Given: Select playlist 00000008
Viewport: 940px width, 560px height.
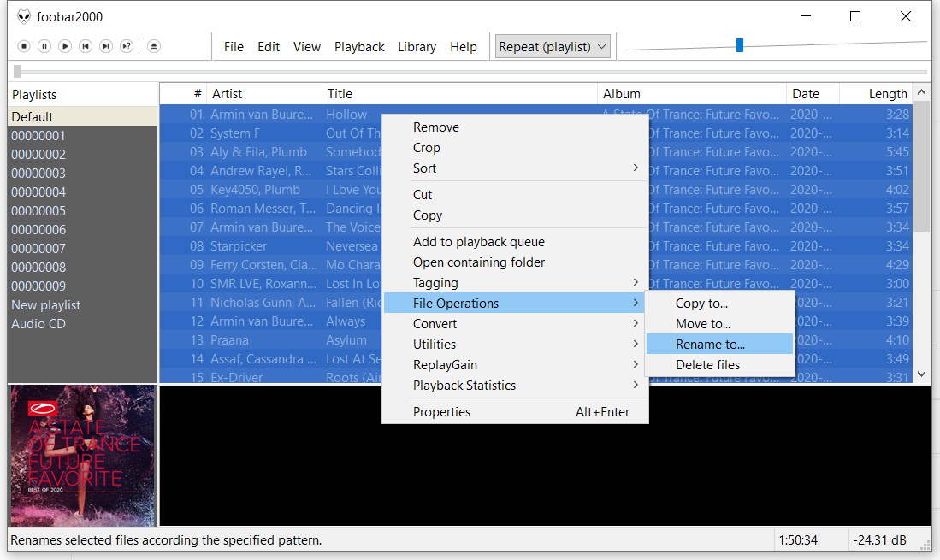Looking at the screenshot, I should [82, 267].
